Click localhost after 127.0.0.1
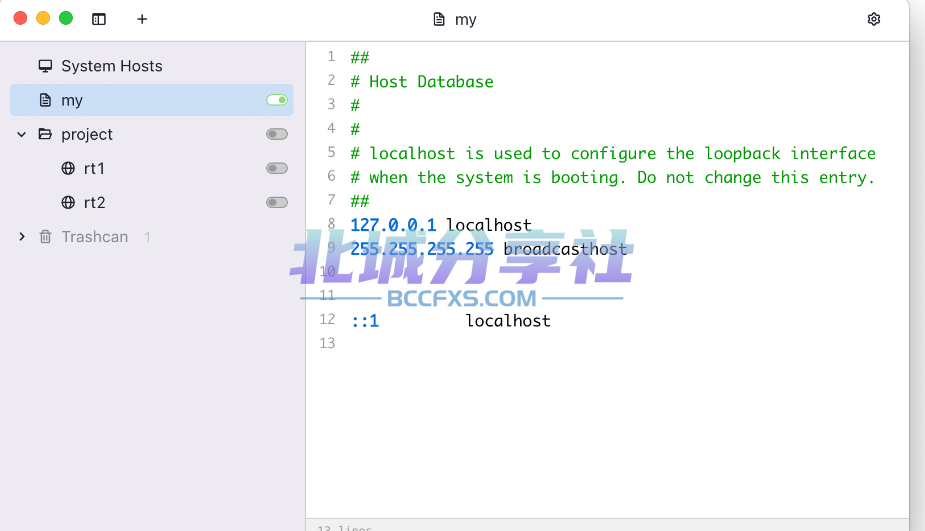The image size is (925, 531). point(488,225)
